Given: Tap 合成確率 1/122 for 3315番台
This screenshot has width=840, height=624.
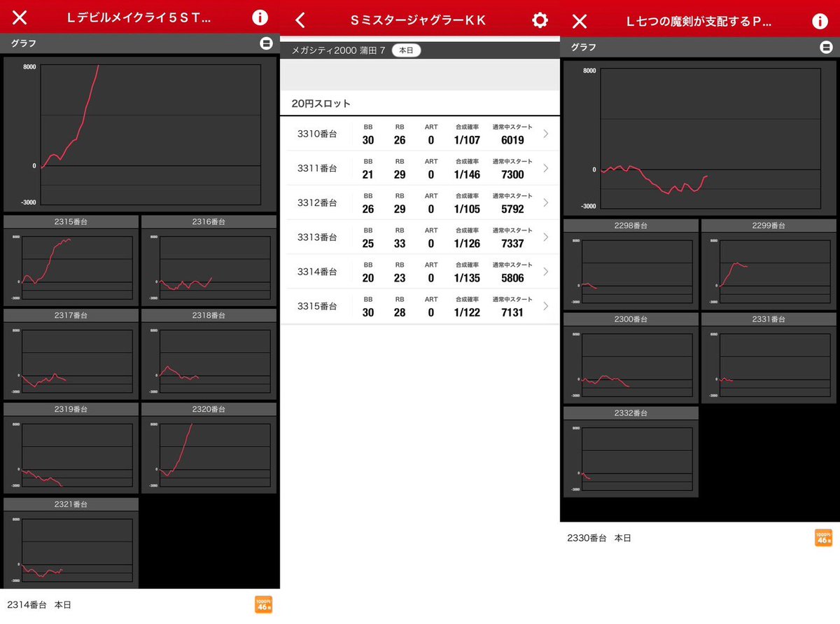Looking at the screenshot, I should pos(467,312).
